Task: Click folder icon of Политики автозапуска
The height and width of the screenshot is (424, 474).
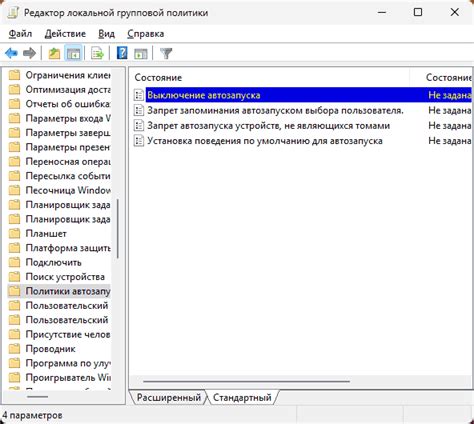Action: point(14,291)
